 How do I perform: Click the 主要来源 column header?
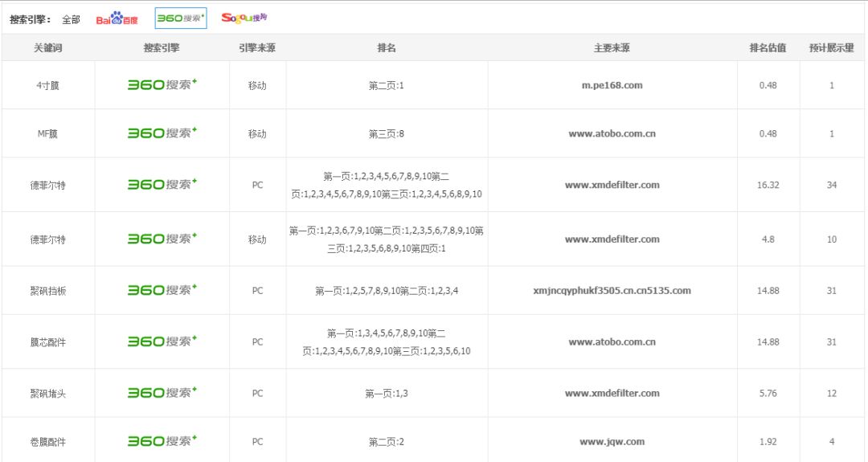pos(612,47)
